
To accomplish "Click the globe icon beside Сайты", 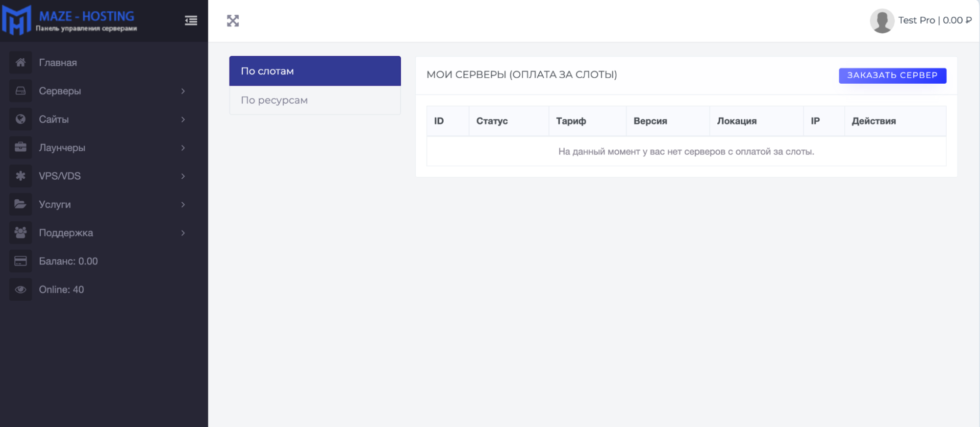I will pos(21,119).
